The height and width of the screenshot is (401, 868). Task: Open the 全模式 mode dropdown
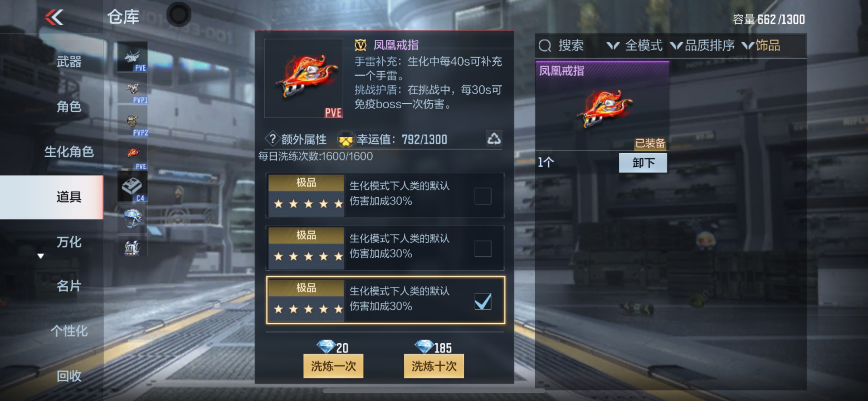click(634, 46)
